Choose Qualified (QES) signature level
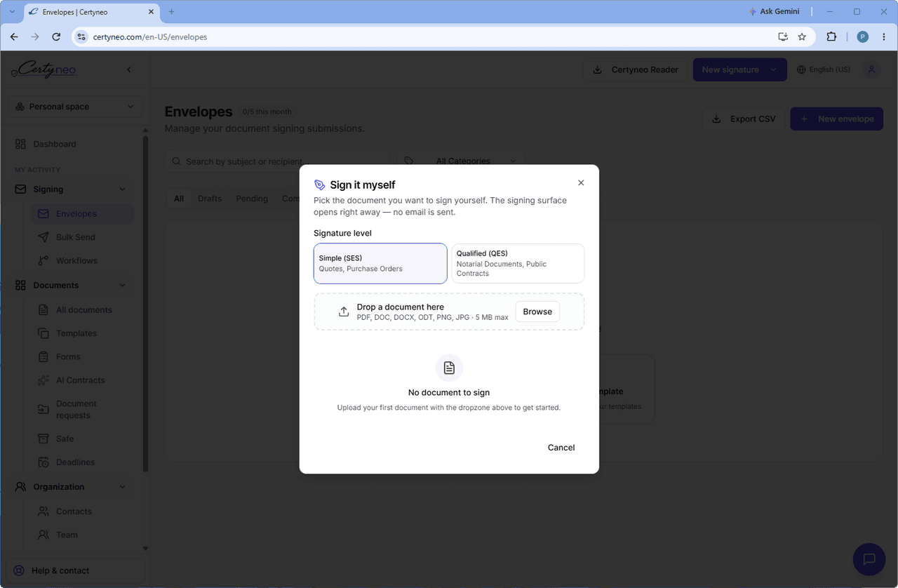898x588 pixels. [518, 263]
